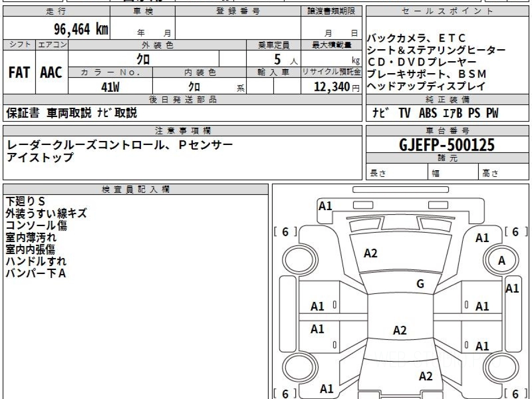Screen dimensions: 532x399
Task: Click PW in the 純正装備 row
Action: [492, 113]
